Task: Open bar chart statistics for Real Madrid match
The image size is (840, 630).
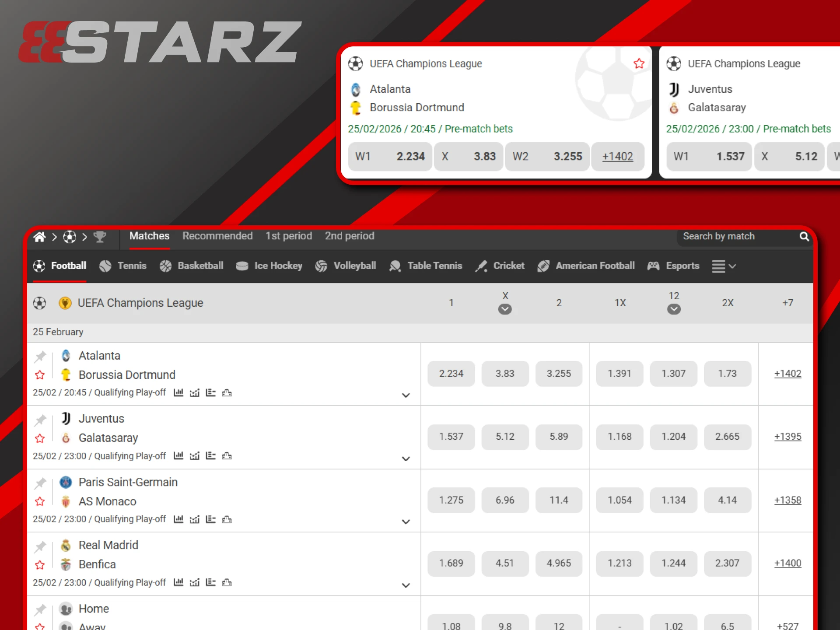Action: (178, 582)
